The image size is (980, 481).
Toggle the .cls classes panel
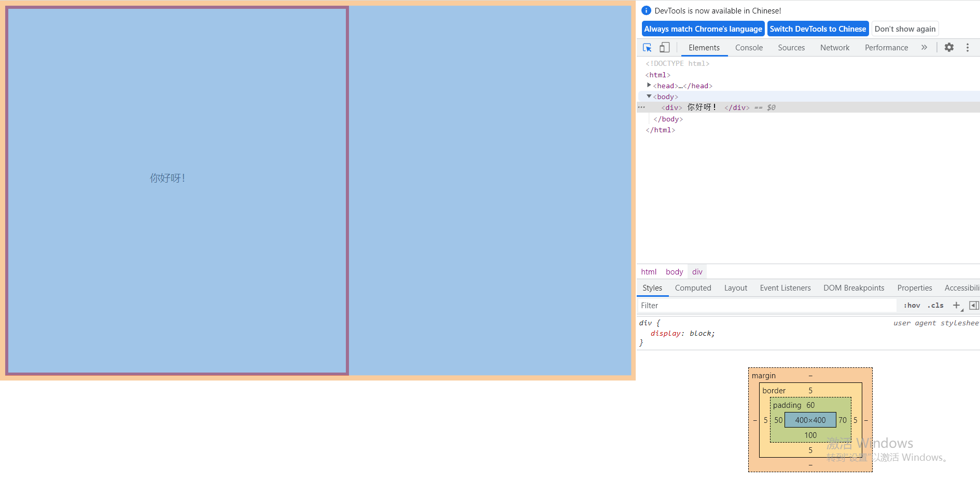[x=935, y=305]
